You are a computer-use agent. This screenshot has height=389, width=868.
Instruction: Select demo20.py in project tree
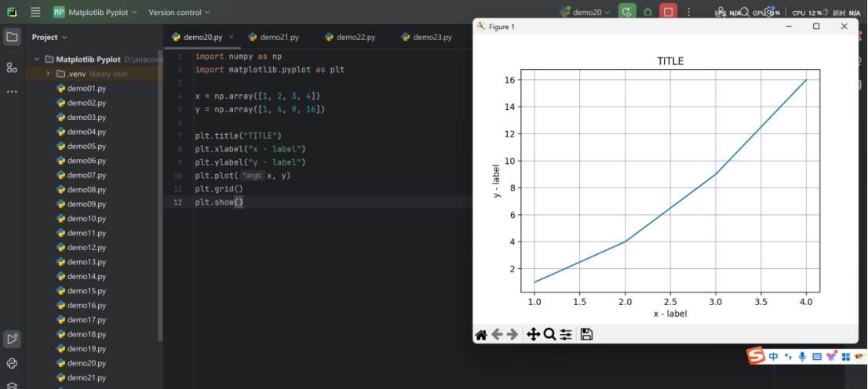82,363
